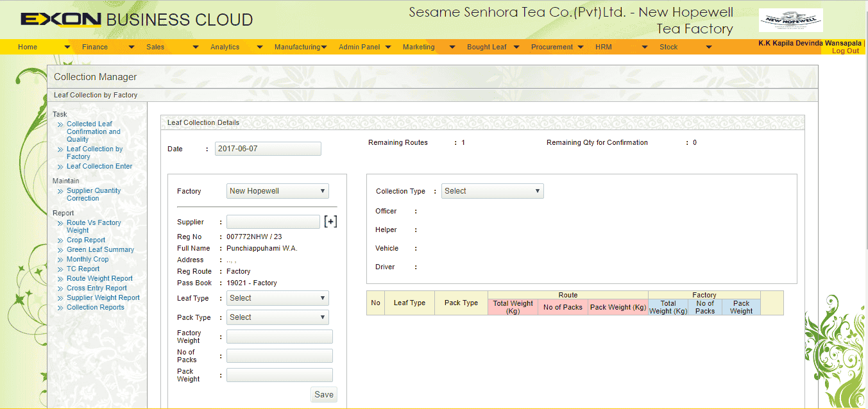Open the TC Report link
Screen dimensions: 868x409
(83, 269)
